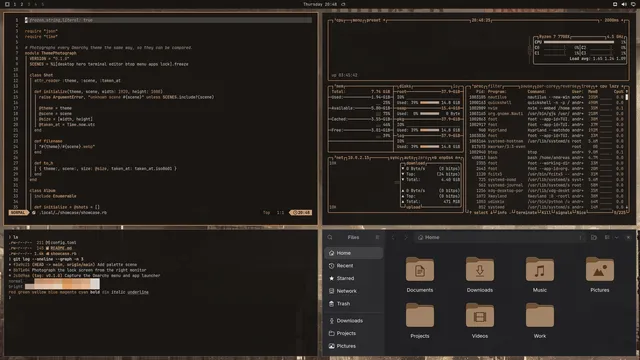
Task: Click kill at bottom of btop
Action: click(545, 213)
